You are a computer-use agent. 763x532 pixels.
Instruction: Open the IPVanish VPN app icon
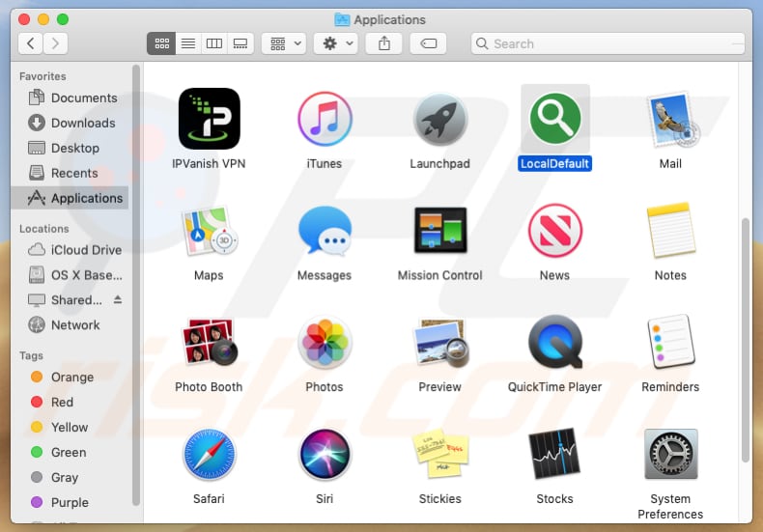[x=209, y=119]
